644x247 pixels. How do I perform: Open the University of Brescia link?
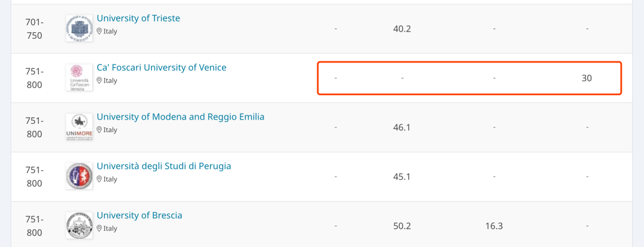click(140, 215)
